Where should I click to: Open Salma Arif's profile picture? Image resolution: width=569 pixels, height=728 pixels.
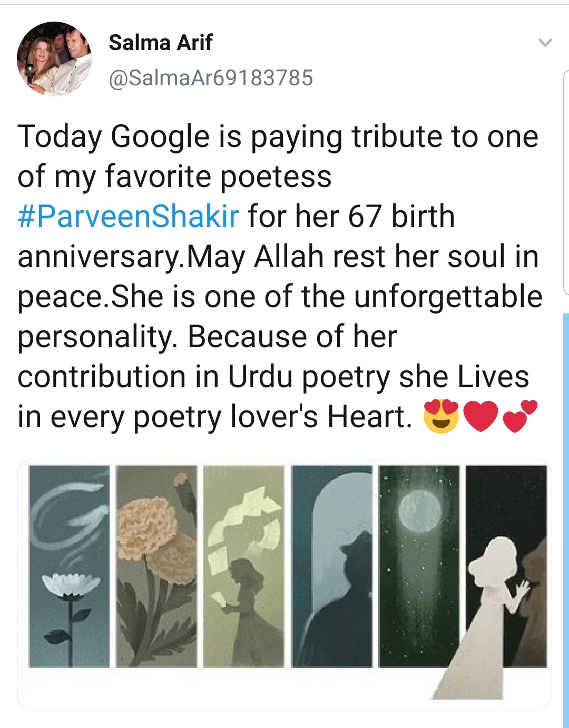(x=55, y=59)
